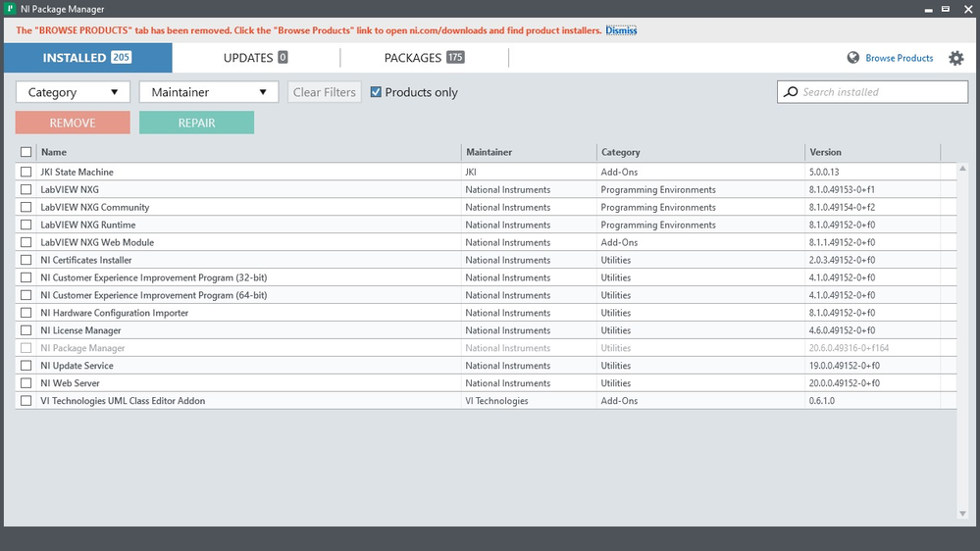Check the NI Certificates Installer checkbox
980x551 pixels.
tap(26, 260)
